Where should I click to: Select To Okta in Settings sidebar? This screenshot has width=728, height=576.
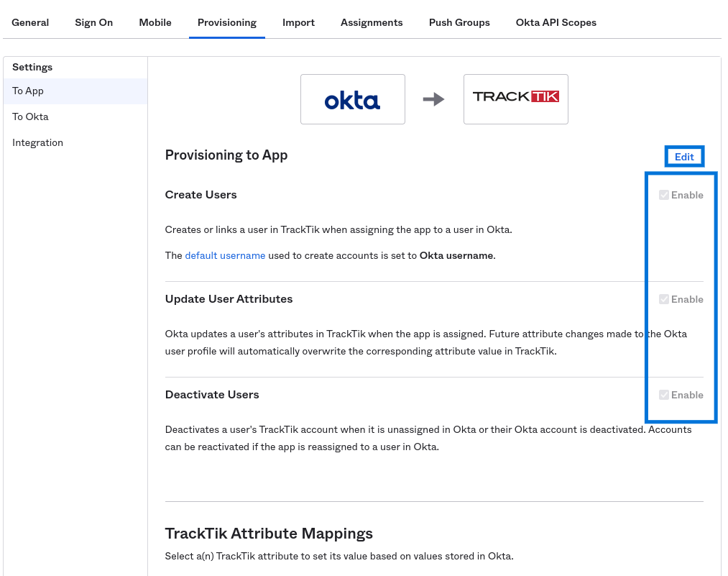pos(75,116)
